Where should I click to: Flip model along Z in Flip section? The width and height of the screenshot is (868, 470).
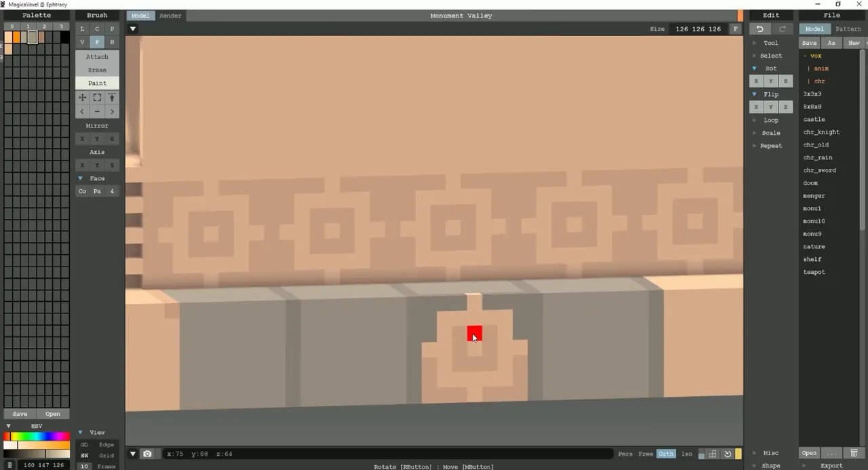point(786,107)
